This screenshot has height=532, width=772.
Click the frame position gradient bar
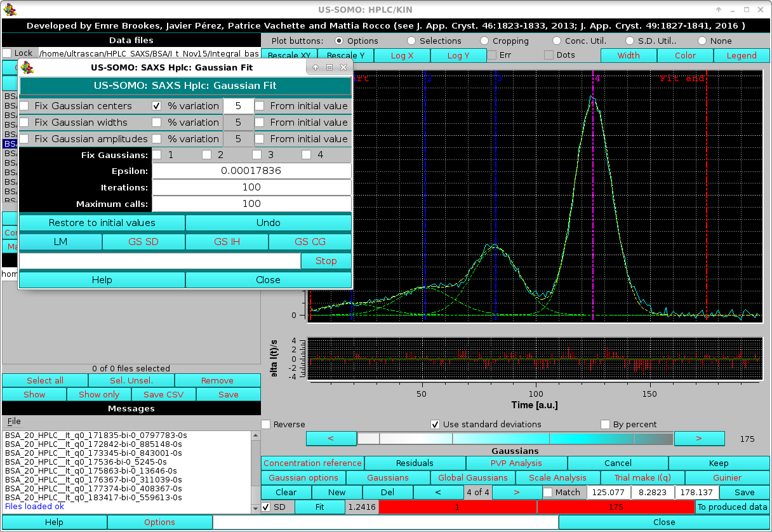click(x=515, y=438)
